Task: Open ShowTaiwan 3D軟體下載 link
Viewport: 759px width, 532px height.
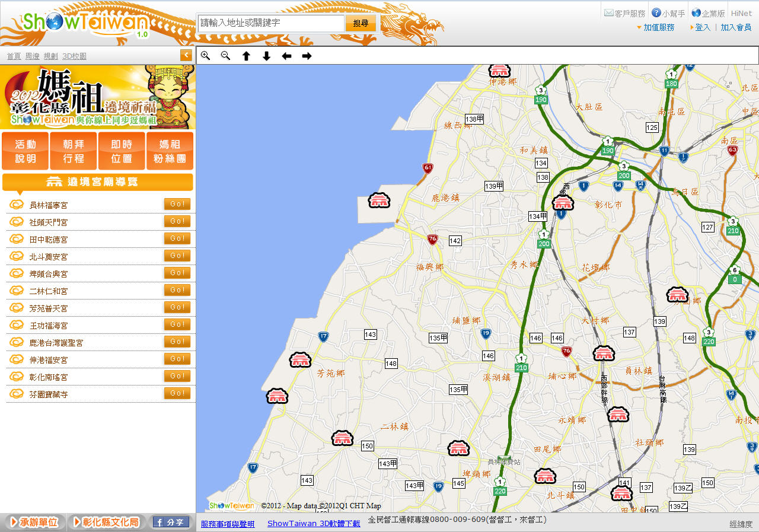Action: (314, 523)
